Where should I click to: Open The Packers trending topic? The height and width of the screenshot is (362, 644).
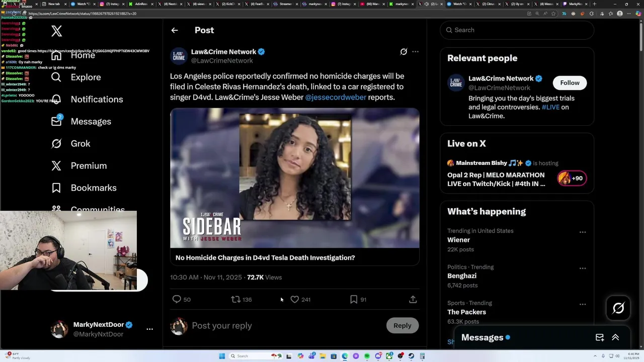click(466, 312)
